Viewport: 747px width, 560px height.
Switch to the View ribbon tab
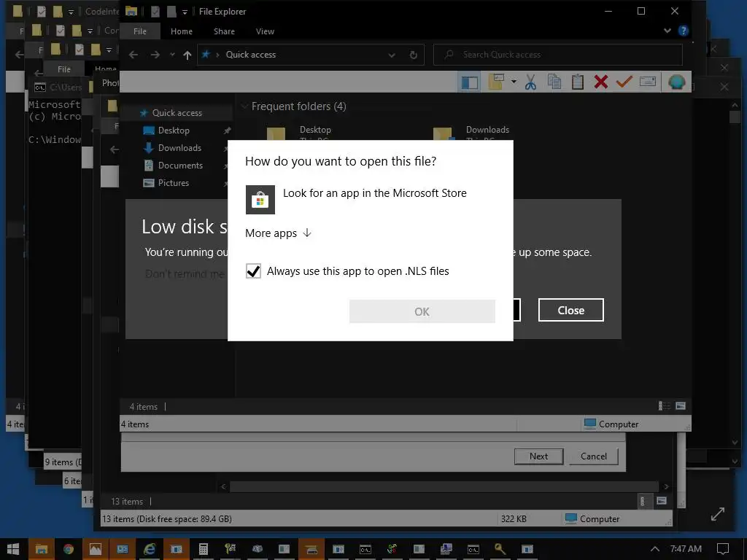[265, 31]
